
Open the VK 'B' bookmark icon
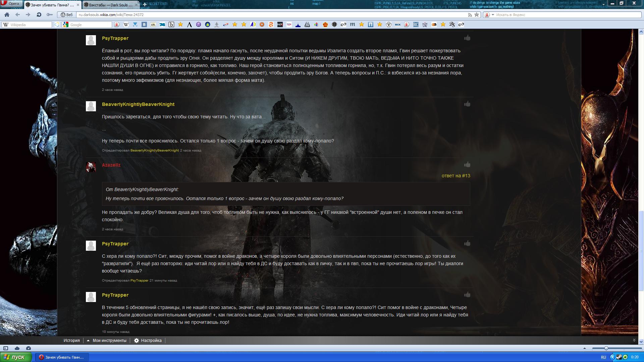coord(144,24)
